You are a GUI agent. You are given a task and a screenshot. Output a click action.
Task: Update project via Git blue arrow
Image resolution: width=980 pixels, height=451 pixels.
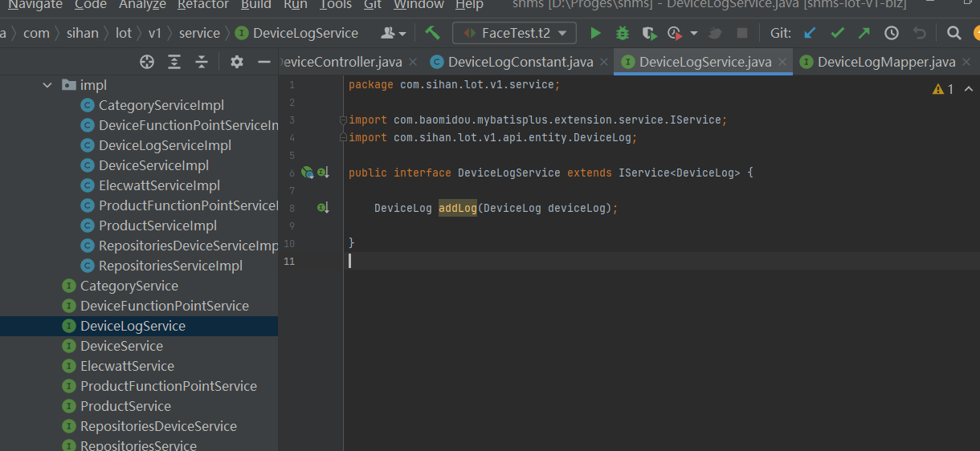coord(811,33)
